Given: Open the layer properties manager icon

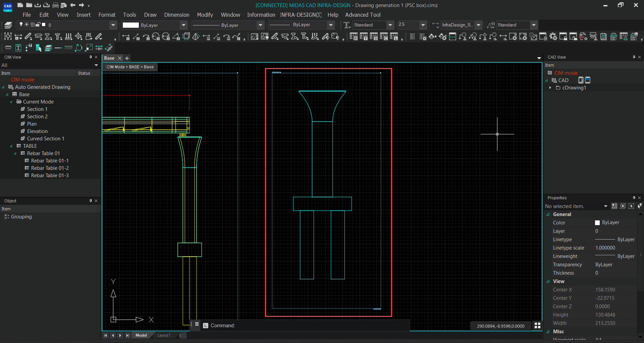Looking at the screenshot, I should tap(8, 25).
